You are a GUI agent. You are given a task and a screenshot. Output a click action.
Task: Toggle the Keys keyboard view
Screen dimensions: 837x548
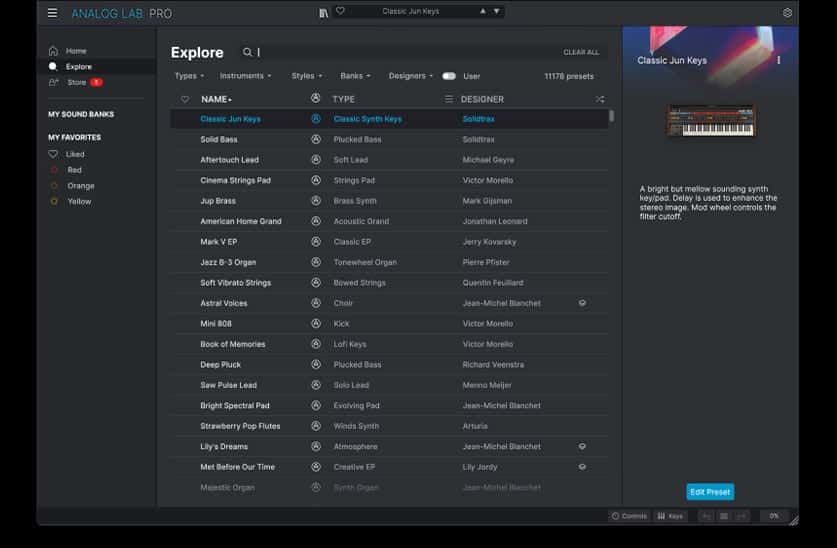pos(670,516)
